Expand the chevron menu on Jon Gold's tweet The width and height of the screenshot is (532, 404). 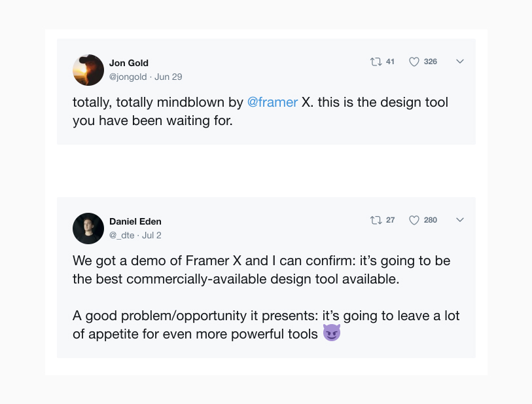click(460, 62)
